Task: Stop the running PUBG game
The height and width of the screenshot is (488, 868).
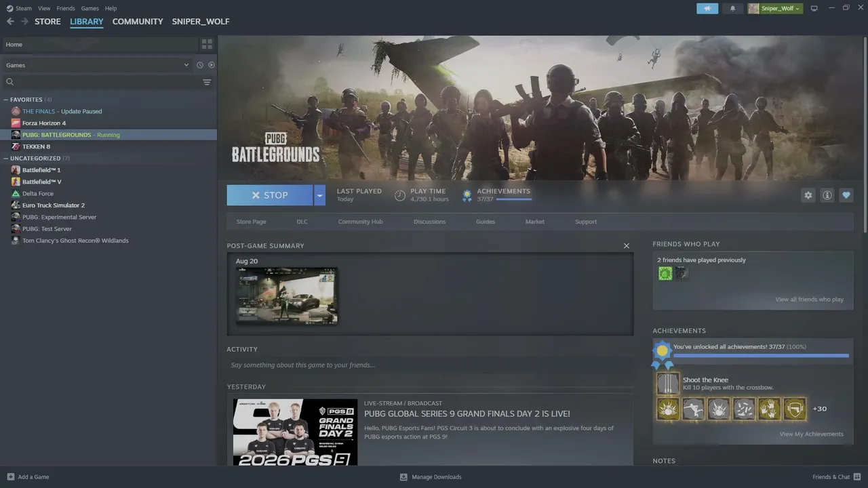Action: point(270,195)
